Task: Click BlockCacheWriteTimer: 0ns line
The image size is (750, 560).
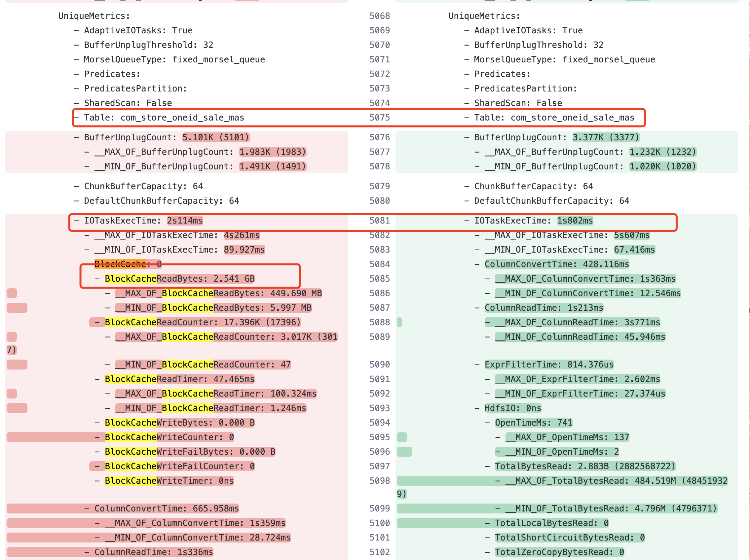Action: (169, 481)
